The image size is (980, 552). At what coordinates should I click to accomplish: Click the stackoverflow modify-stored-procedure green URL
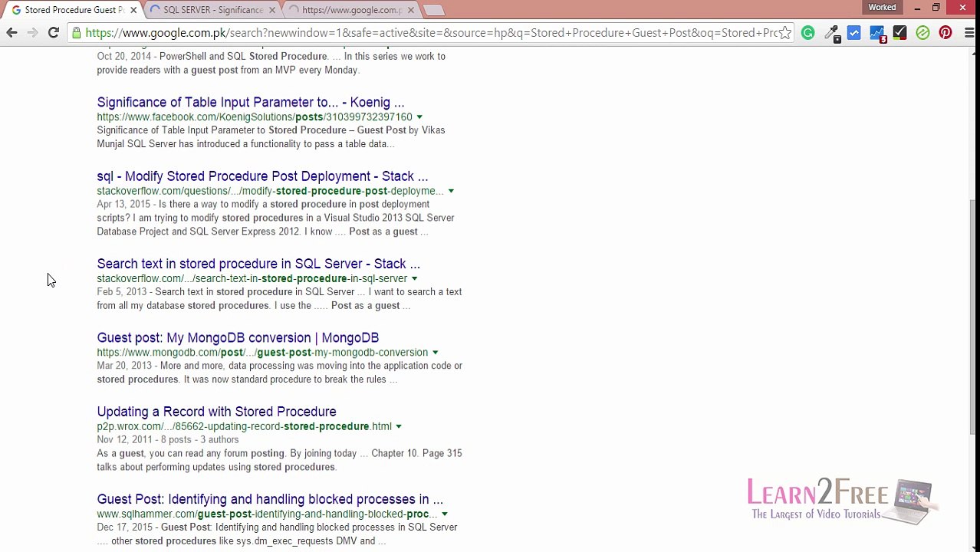pyautogui.click(x=270, y=191)
